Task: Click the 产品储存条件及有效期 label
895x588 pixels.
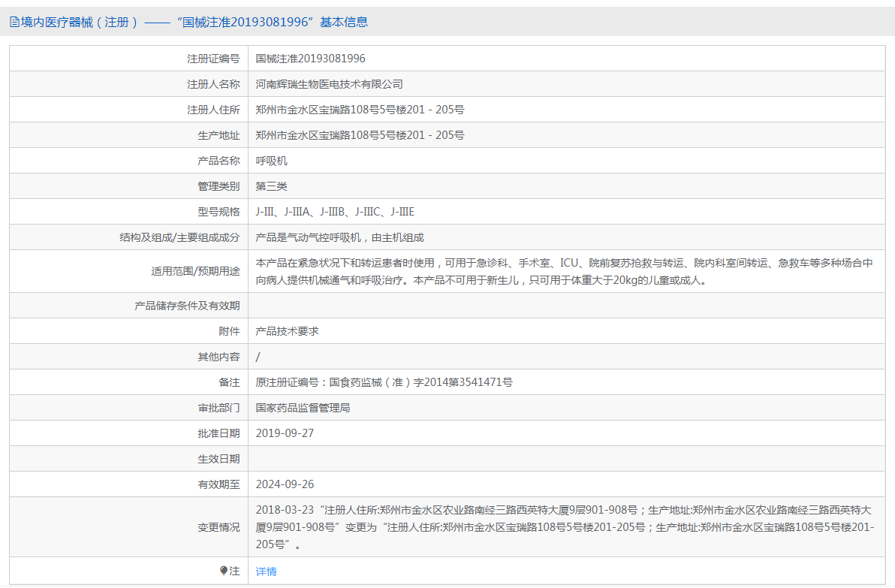Action: click(x=187, y=306)
